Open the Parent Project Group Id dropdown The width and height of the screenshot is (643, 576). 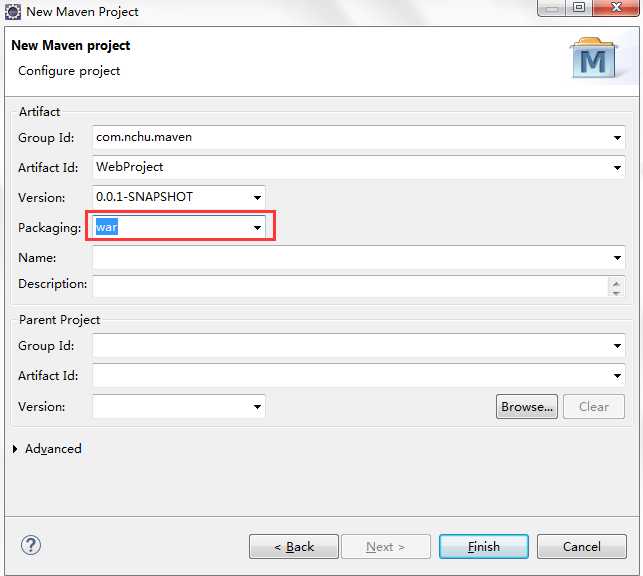point(617,346)
